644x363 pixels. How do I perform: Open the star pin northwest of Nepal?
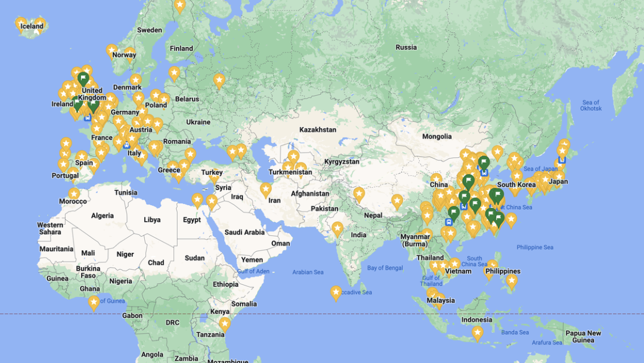pos(359,194)
